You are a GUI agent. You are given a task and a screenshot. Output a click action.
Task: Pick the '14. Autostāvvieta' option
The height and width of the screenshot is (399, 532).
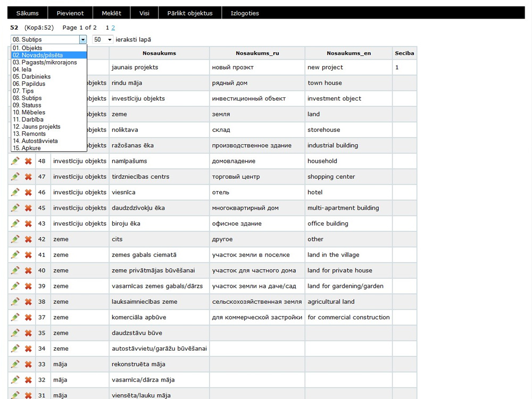point(49,141)
